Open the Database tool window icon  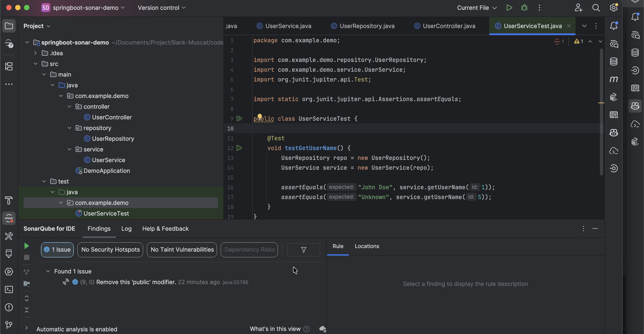click(x=614, y=61)
